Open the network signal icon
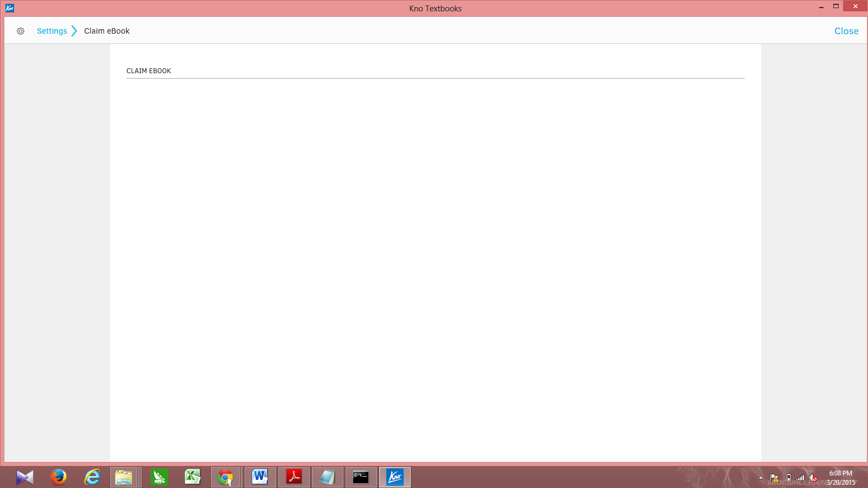The height and width of the screenshot is (488, 868). click(x=800, y=478)
